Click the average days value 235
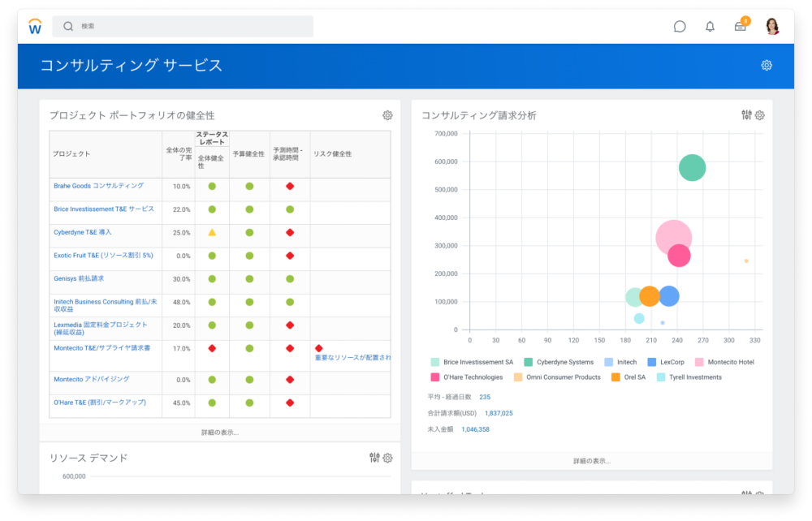 coord(485,398)
